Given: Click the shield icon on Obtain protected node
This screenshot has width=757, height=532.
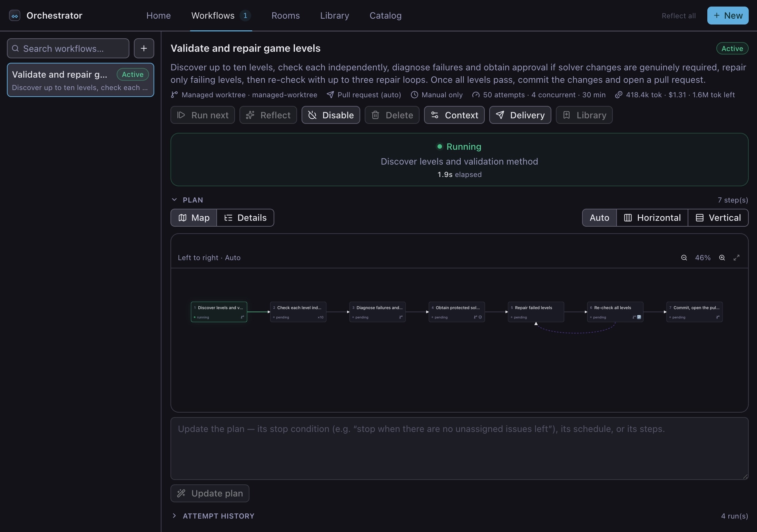Looking at the screenshot, I should pos(480,317).
